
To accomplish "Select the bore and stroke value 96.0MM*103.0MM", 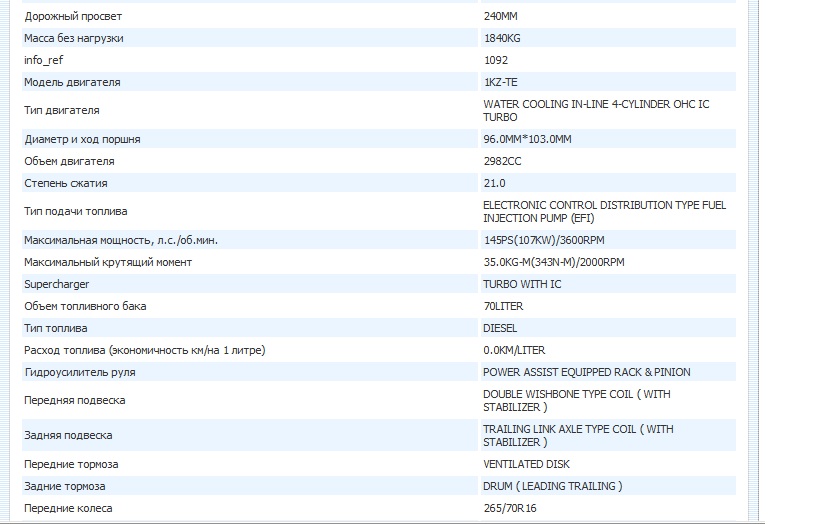I will 527,139.
